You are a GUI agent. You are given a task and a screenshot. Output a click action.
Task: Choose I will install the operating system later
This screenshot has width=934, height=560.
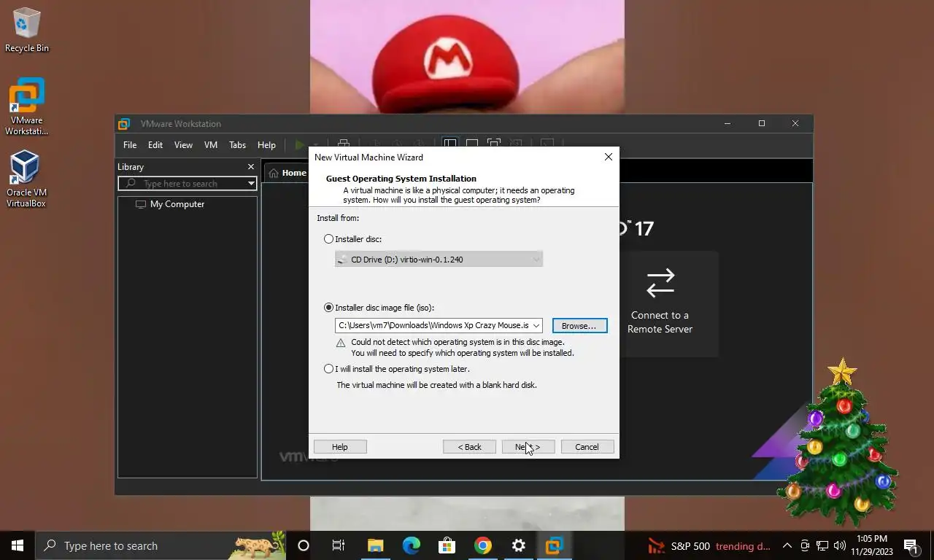click(x=328, y=369)
